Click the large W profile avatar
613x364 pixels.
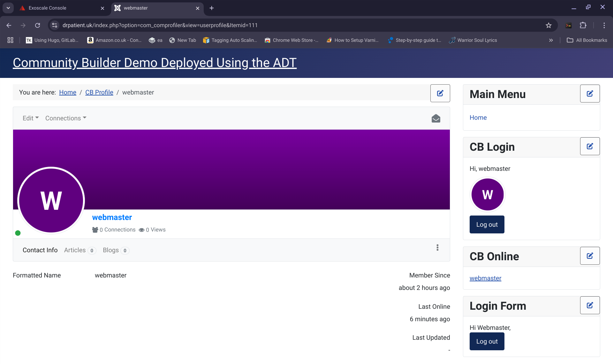point(51,201)
